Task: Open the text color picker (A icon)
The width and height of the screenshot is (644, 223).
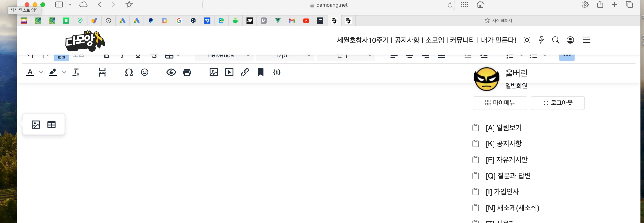Action: click(x=30, y=72)
